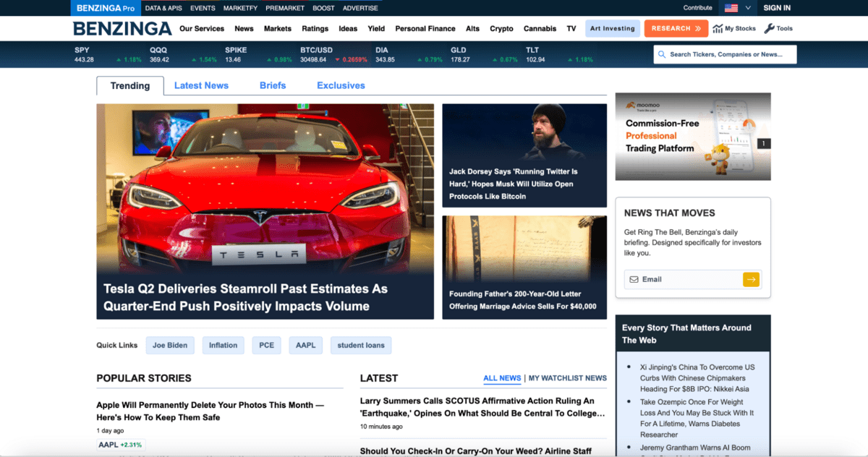Click AAPL +2.31% ticker tag
The image size is (868, 457).
pyautogui.click(x=121, y=445)
